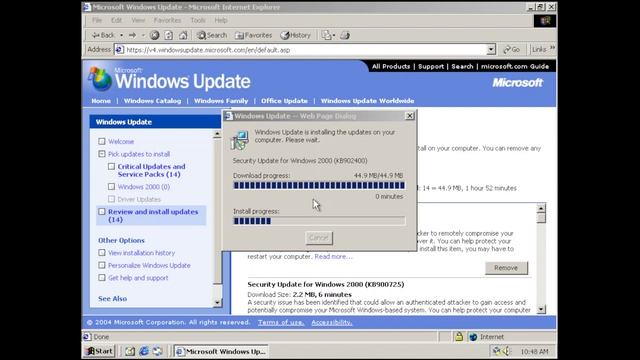Image resolution: width=640 pixels, height=360 pixels.
Task: Click Show Desktop quick launch icon
Action: coord(130,351)
